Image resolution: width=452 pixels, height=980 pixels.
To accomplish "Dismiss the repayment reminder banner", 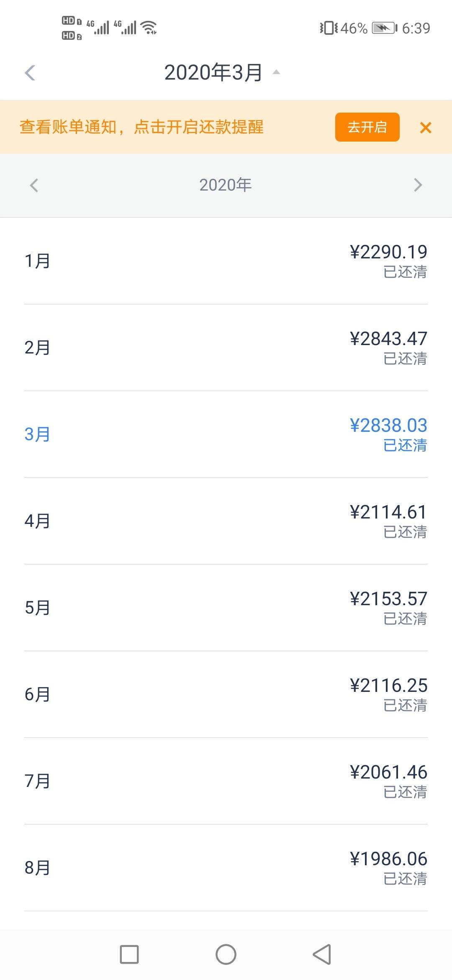I will coord(426,127).
